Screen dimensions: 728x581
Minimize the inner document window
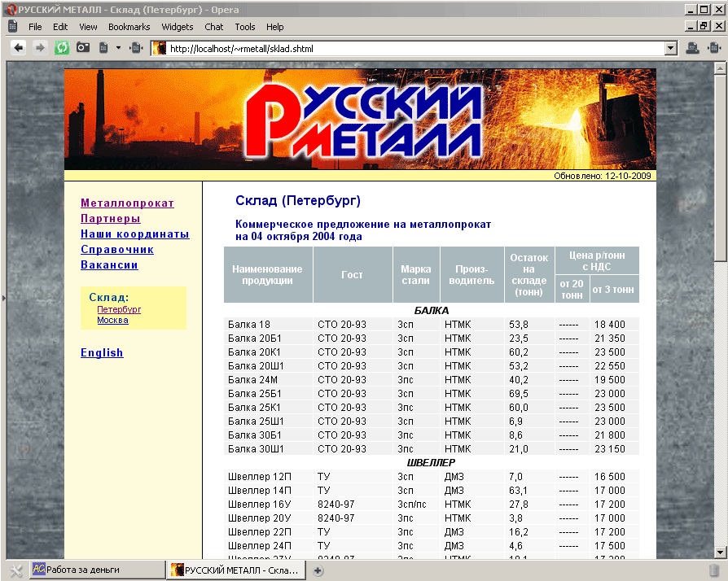[691, 26]
